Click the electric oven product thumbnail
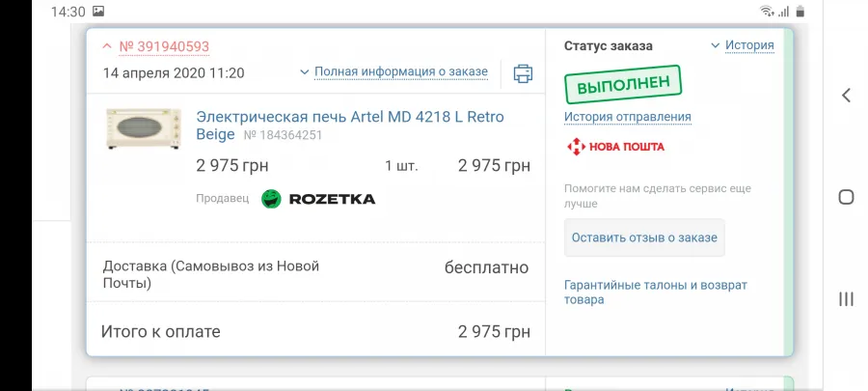 144,128
